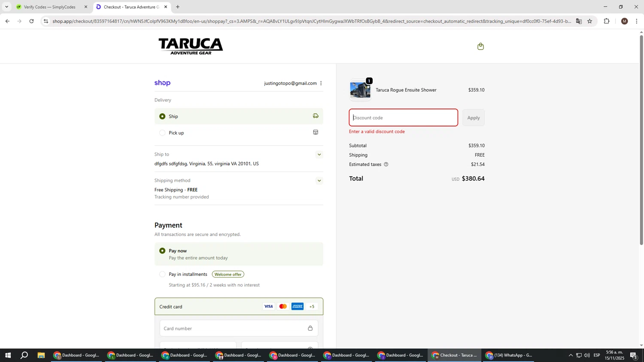The width and height of the screenshot is (644, 362).
Task: Click the delivery truck icon on Ship
Action: [x=316, y=116]
